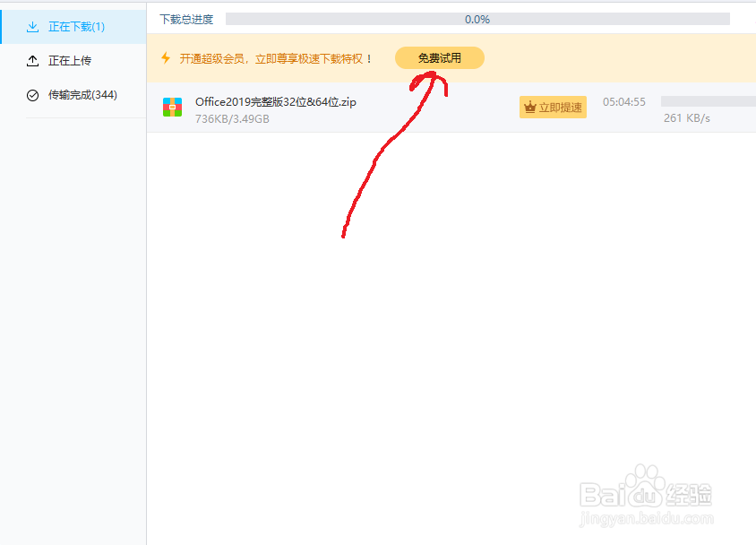Open the 传输完成(344) completed transfers tab
Image resolution: width=756 pixels, height=545 pixels.
pos(73,95)
